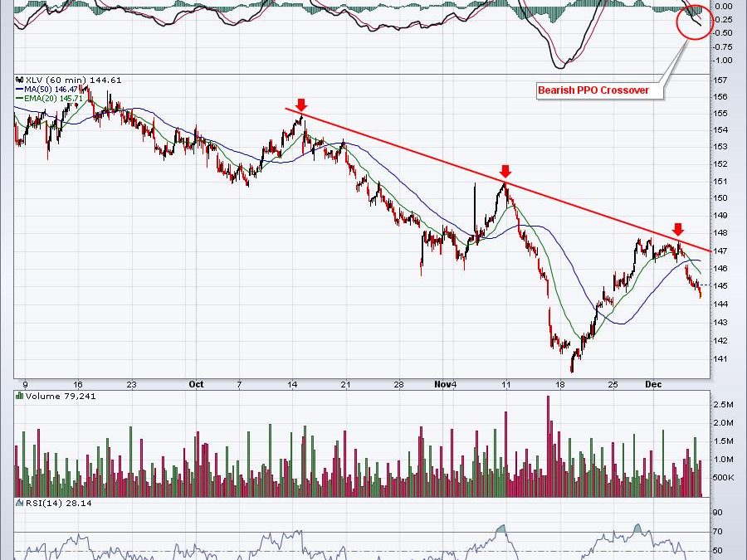Click the Dec date axis label
The height and width of the screenshot is (560, 747).
click(x=653, y=384)
